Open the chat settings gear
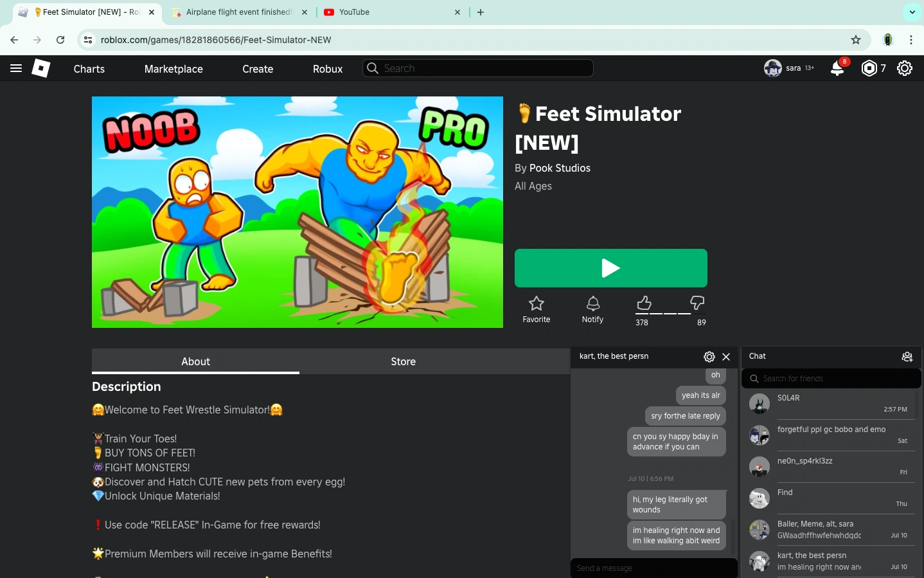Viewport: 924px width, 578px height. click(x=709, y=357)
